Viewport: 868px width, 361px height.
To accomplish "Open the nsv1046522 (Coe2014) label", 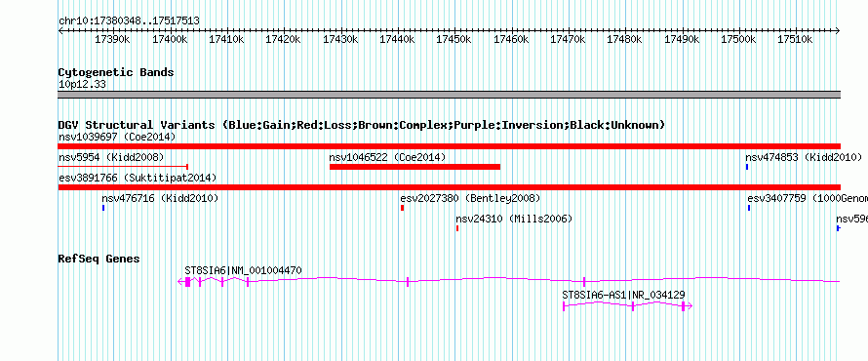I will (x=387, y=157).
